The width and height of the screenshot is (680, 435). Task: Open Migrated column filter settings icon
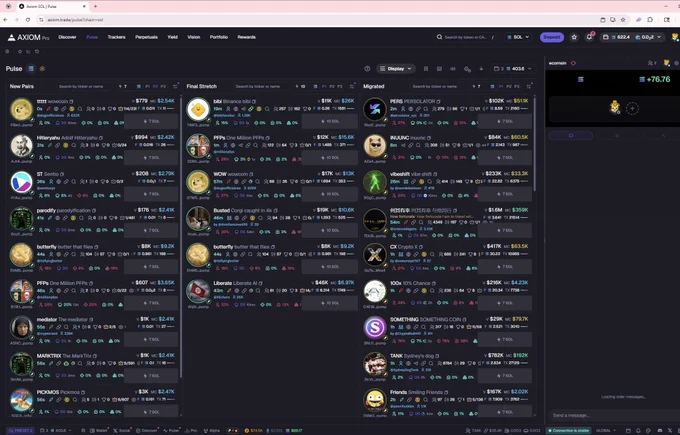[x=529, y=86]
